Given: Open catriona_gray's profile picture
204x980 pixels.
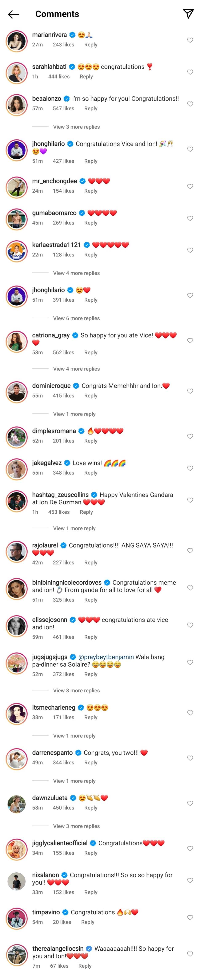Looking at the screenshot, I should 17,342.
